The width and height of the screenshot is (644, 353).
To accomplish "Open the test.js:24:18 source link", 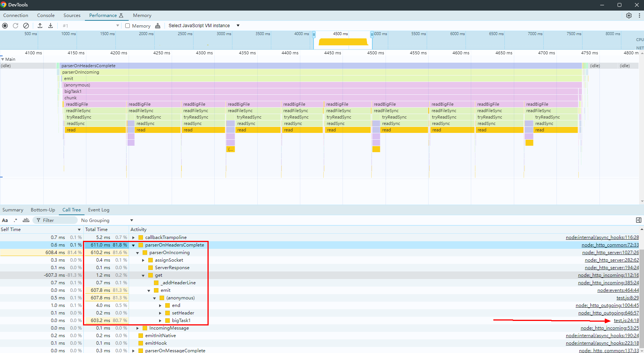I will 626,320.
